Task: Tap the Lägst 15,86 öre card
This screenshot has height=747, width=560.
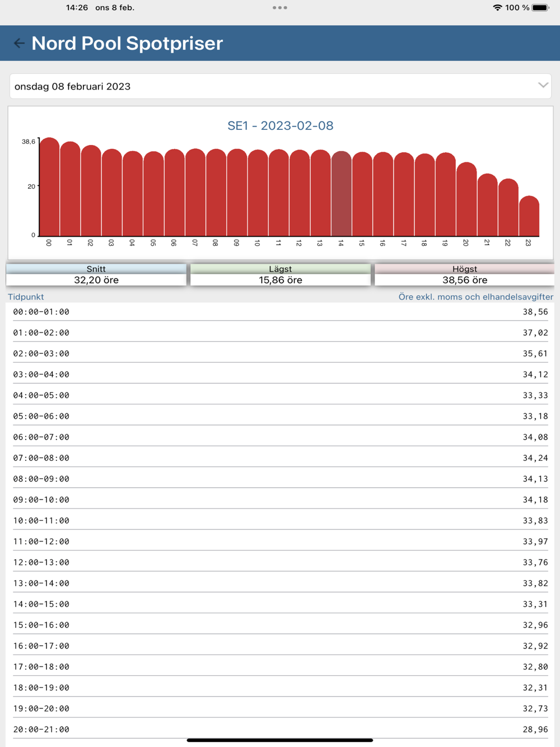Action: [x=280, y=274]
